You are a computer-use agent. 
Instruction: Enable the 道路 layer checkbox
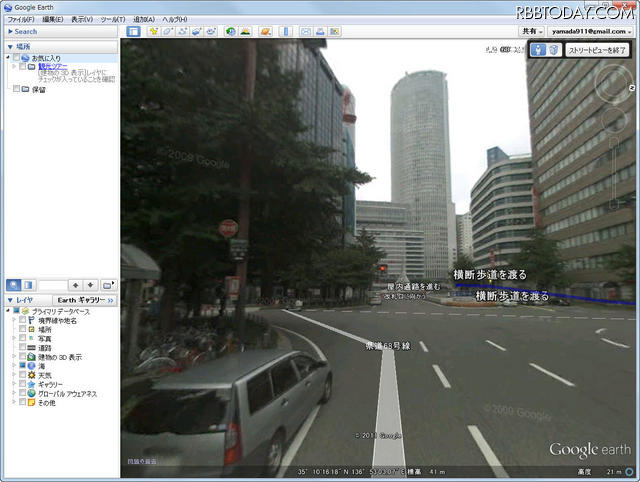[x=22, y=348]
